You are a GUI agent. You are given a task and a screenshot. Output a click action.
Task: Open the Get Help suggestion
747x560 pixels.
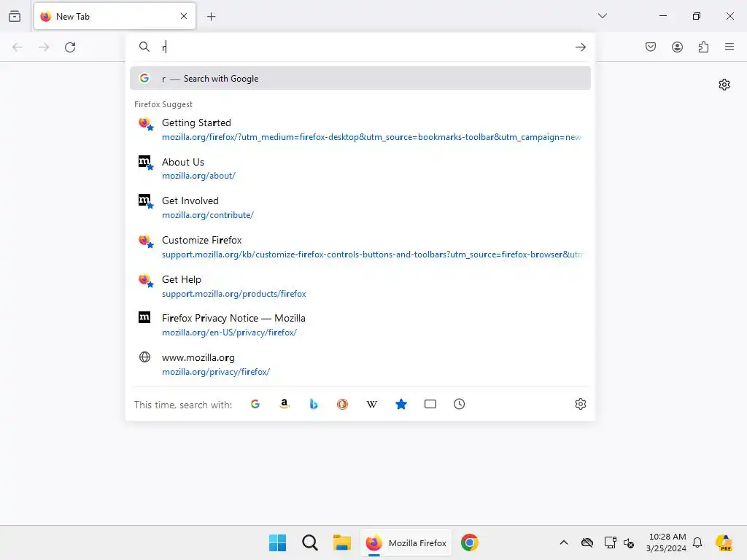click(x=360, y=286)
